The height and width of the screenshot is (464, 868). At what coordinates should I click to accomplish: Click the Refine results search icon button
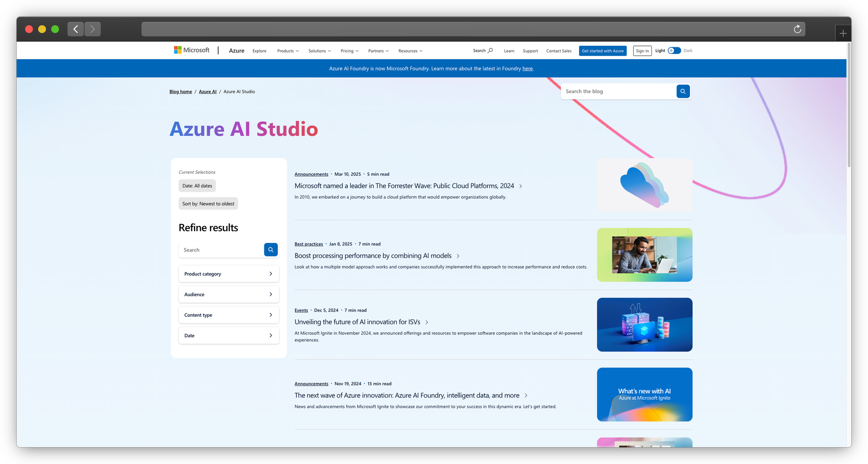[270, 250]
